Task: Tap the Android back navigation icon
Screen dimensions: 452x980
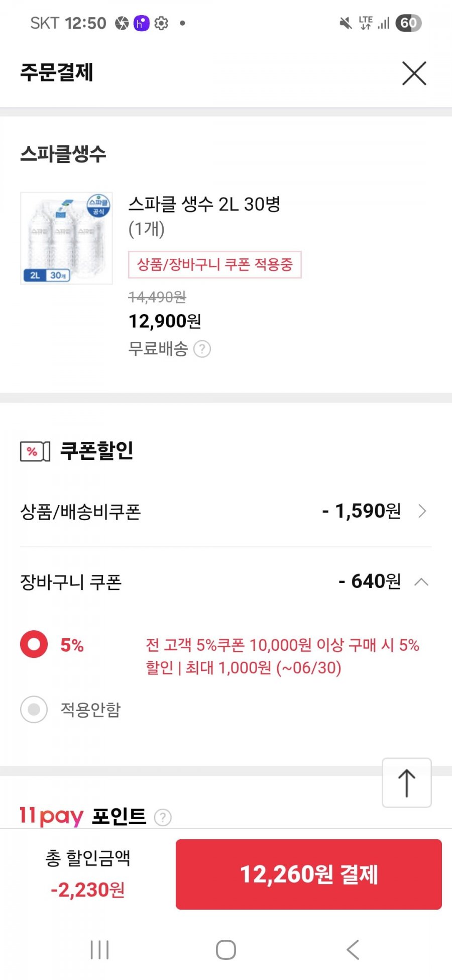Action: (353, 950)
